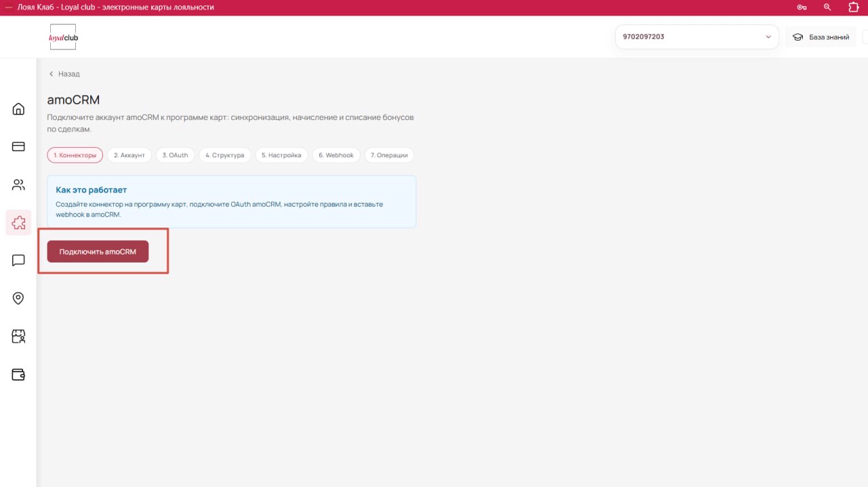Click the amoCRM page heading

point(73,100)
